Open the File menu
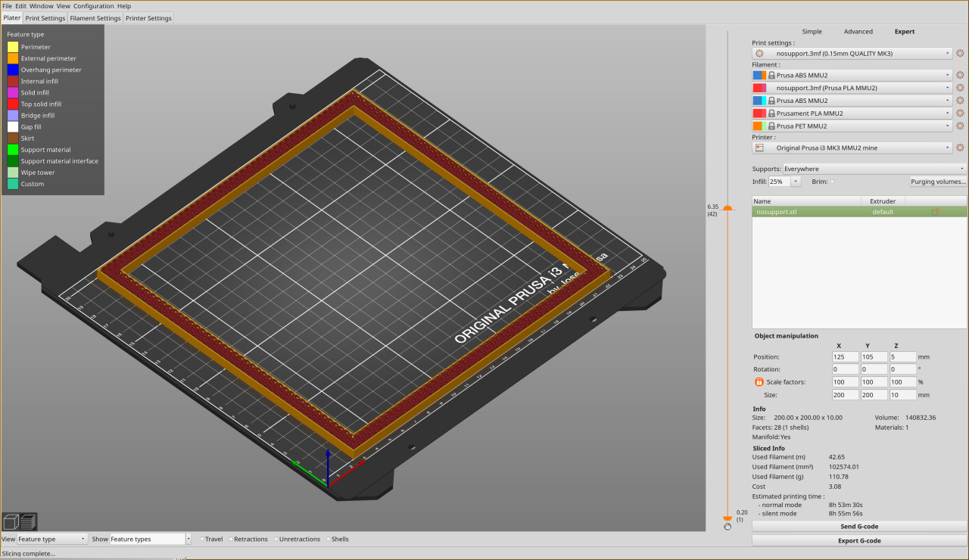 7,6
